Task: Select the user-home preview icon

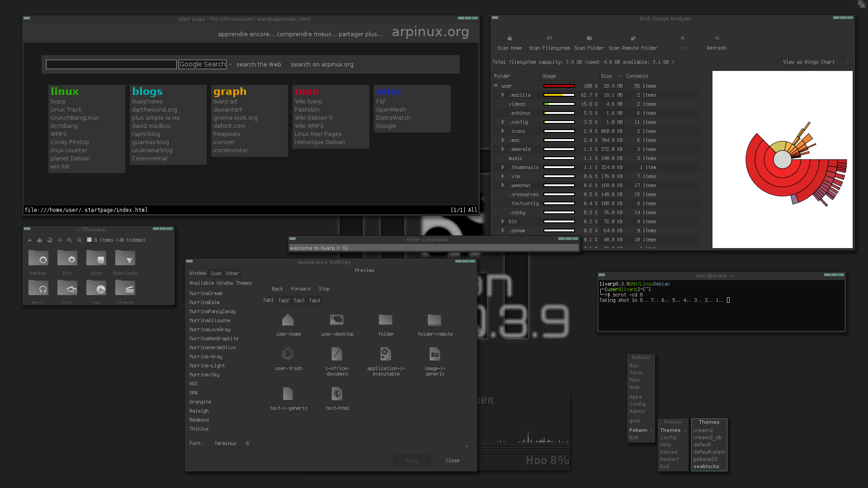Action: 288,320
